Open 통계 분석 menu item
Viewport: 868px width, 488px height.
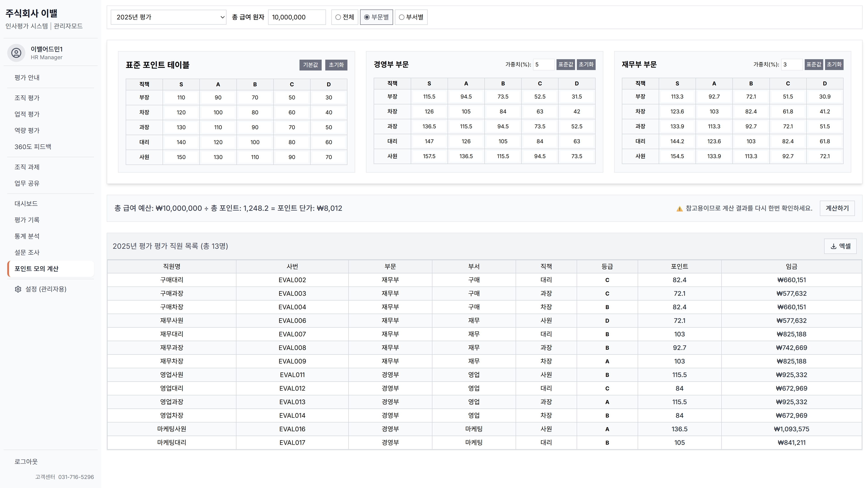point(27,236)
